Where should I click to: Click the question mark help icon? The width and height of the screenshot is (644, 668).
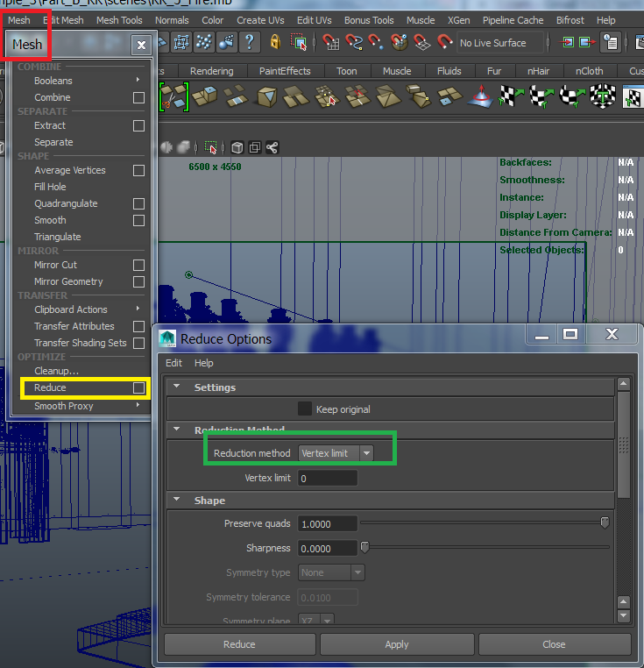point(249,42)
